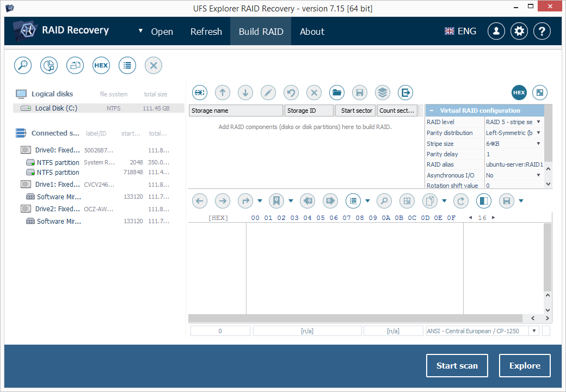Screen dimensions: 566x392
Task: Decrease hex bytes per row arrow
Action: click(470, 218)
